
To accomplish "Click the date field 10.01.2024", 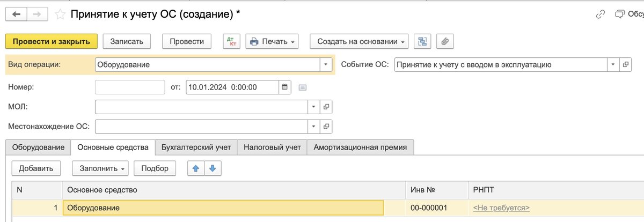I will [232, 87].
